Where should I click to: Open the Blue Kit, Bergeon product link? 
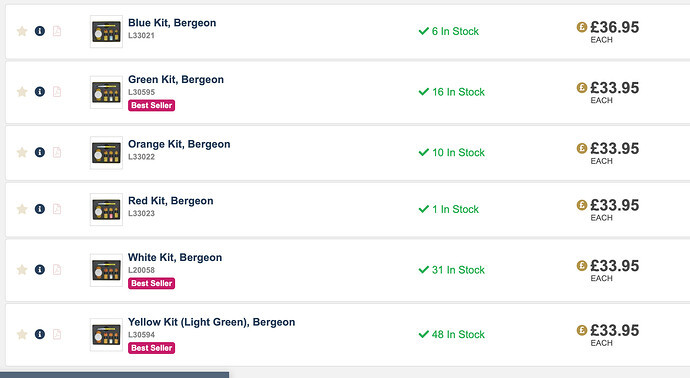(x=172, y=23)
